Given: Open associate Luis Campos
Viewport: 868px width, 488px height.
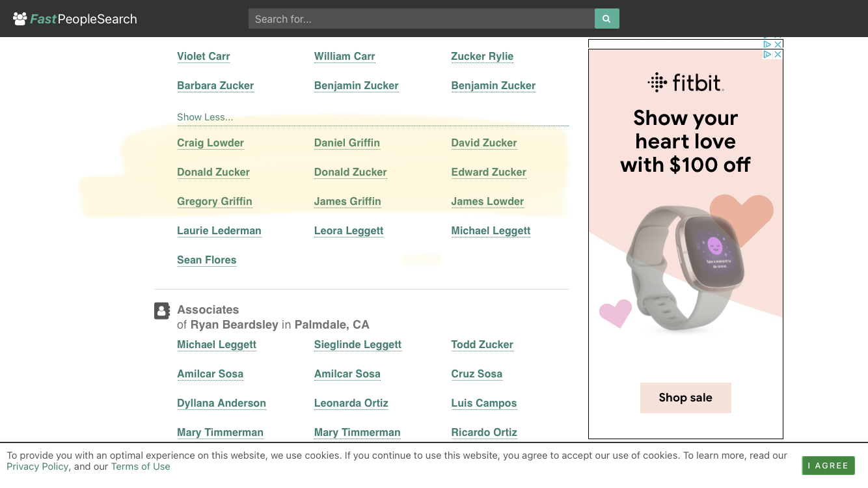Looking at the screenshot, I should 484,403.
